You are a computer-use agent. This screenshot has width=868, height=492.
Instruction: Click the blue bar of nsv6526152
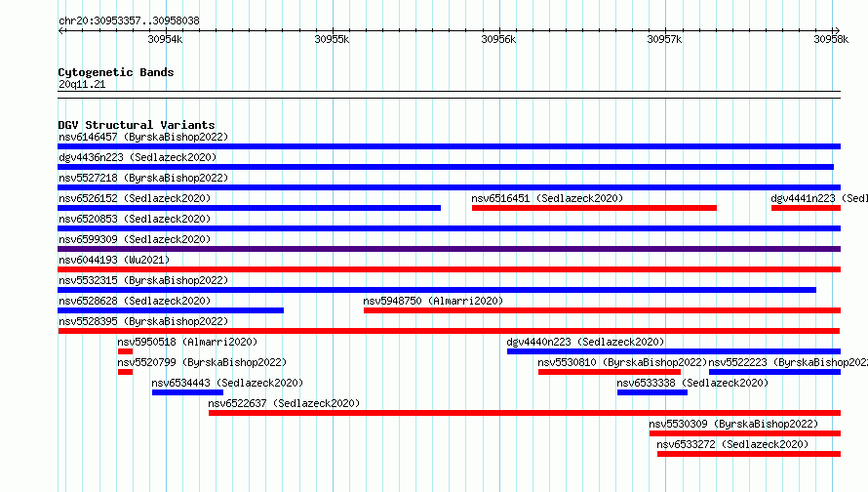click(249, 208)
